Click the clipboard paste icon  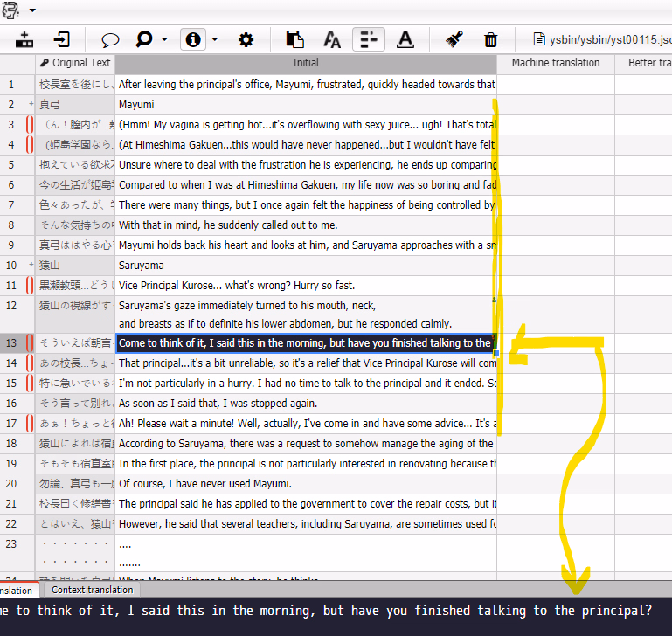click(x=295, y=39)
